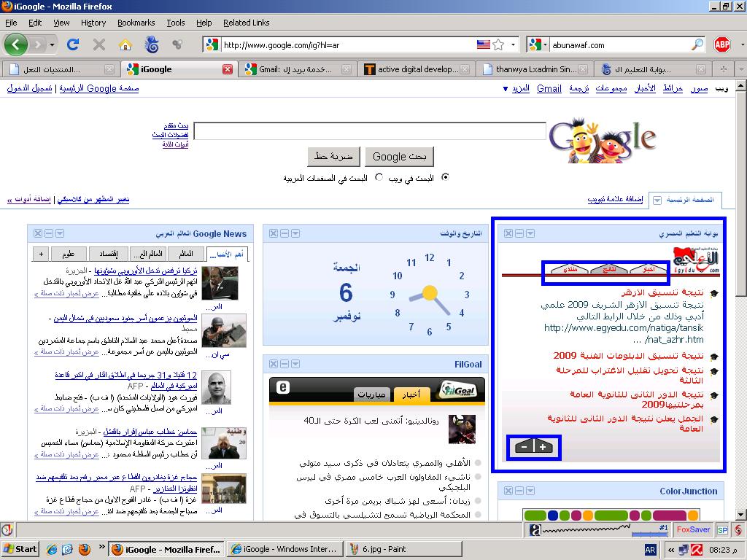The height and width of the screenshot is (560, 747).
Task: Click the red Avira umbrella tray icon
Action: [697, 550]
